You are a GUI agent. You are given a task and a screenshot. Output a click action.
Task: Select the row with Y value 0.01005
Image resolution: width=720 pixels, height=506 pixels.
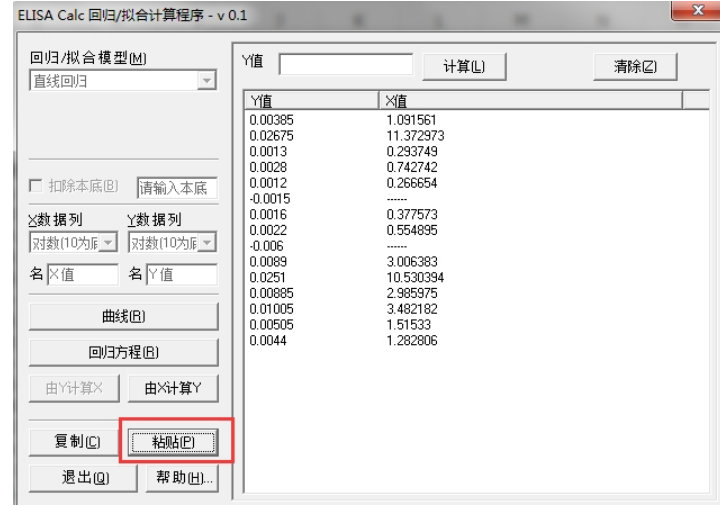click(x=477, y=309)
